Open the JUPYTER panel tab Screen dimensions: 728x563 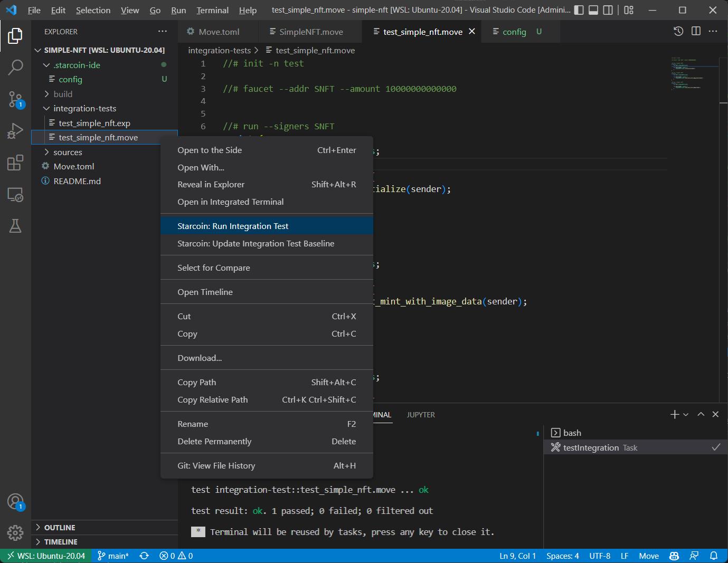(x=421, y=415)
